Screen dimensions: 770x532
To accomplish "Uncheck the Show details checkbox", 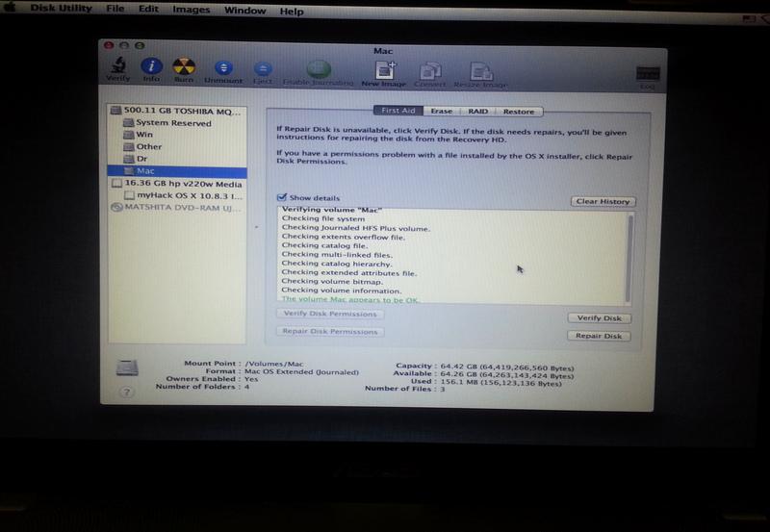I will click(281, 197).
